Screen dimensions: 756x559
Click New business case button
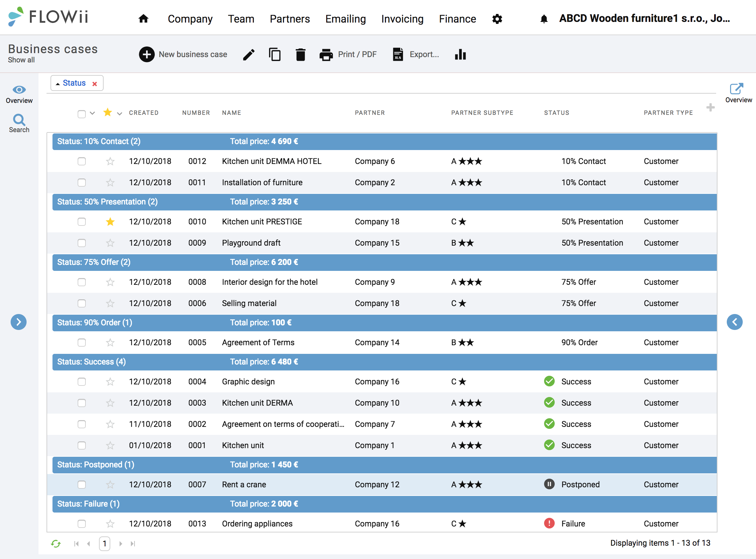(183, 54)
